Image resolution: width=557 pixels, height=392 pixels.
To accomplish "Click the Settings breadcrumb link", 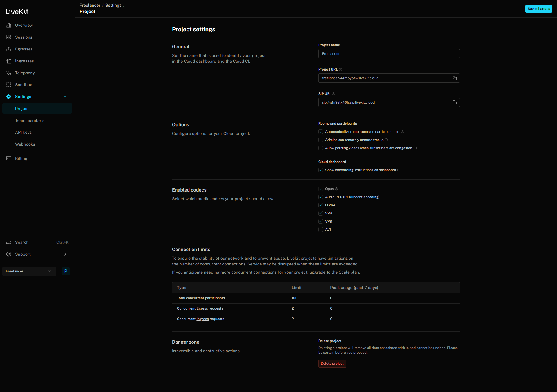I will tap(113, 5).
